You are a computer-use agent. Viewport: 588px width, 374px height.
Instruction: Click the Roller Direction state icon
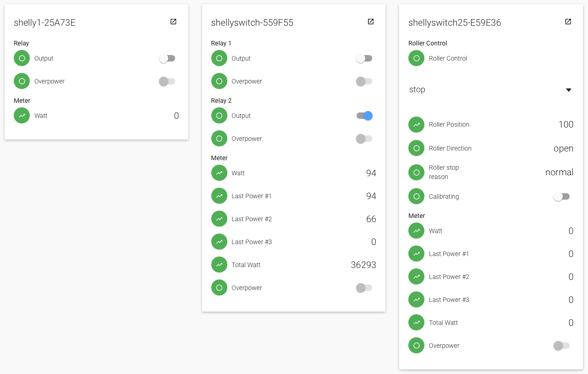click(416, 148)
